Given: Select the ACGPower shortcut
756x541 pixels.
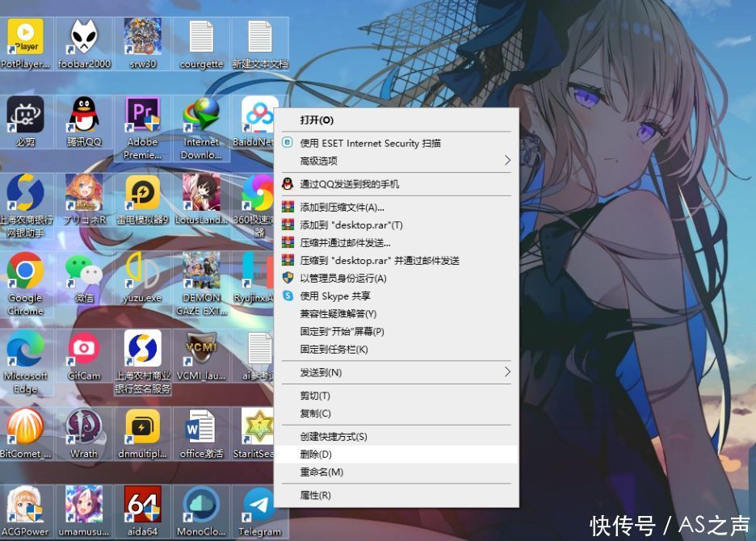Looking at the screenshot, I should tap(26, 512).
